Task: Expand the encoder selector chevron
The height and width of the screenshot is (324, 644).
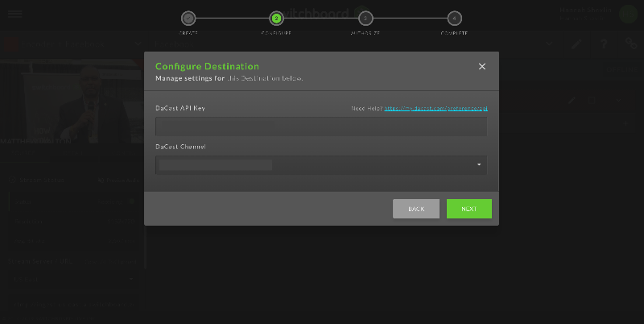Action: pyautogui.click(x=138, y=44)
